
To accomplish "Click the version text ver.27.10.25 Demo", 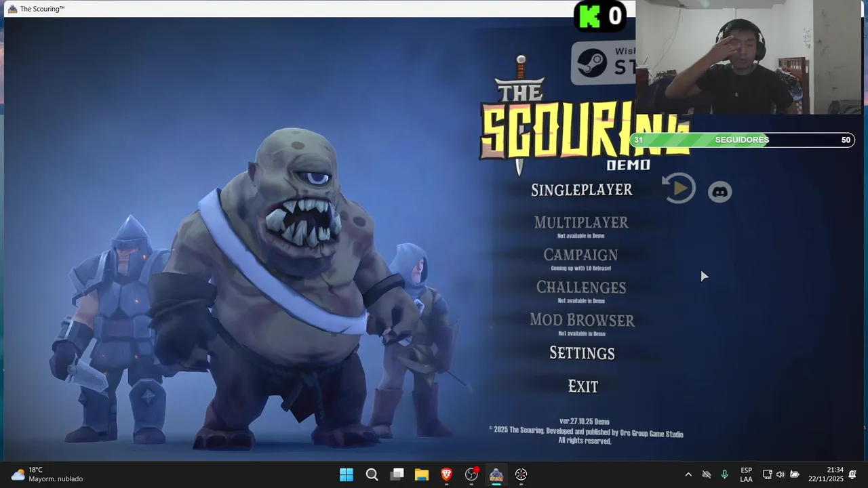I will [x=584, y=422].
